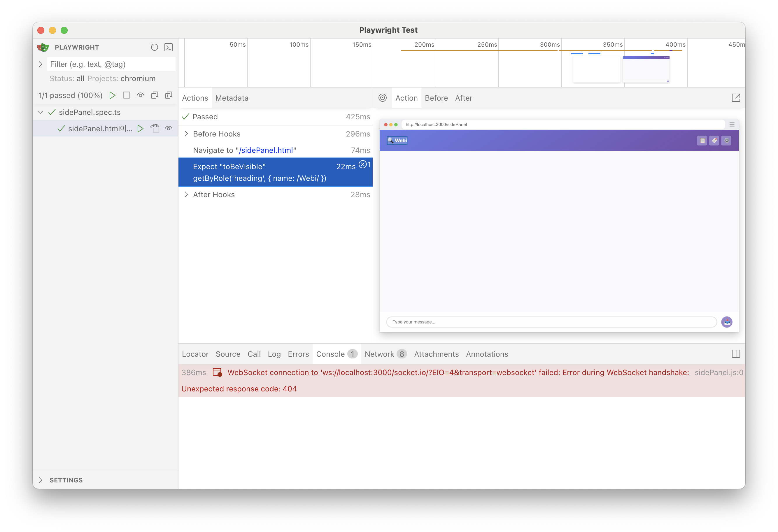Click the expand all tests icon

coord(168,95)
